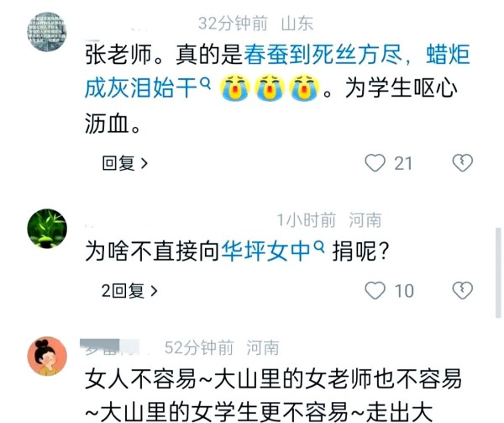This screenshot has height=423, width=504.
Task: Tap the search magnifier after 成灰泪始干
Action: (x=206, y=83)
